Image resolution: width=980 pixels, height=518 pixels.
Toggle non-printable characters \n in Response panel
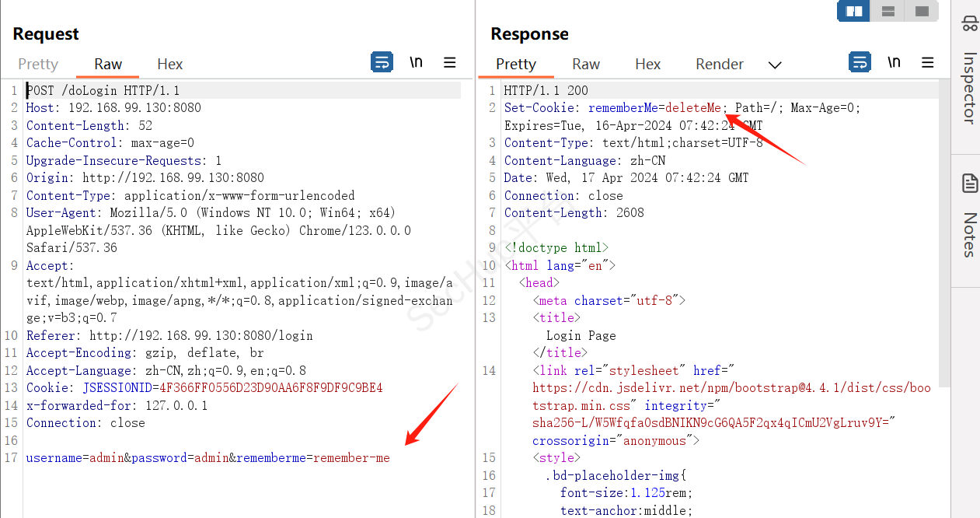895,62
